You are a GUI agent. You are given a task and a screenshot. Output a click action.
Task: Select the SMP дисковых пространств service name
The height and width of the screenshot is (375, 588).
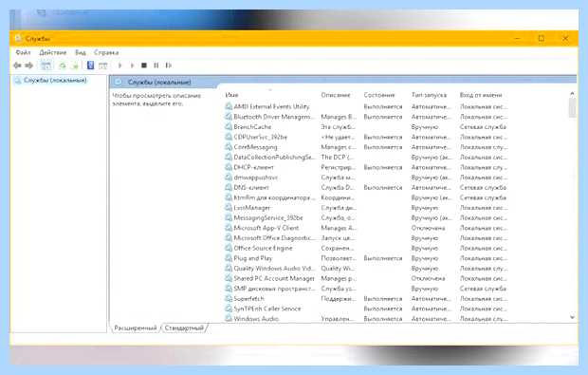pos(274,289)
